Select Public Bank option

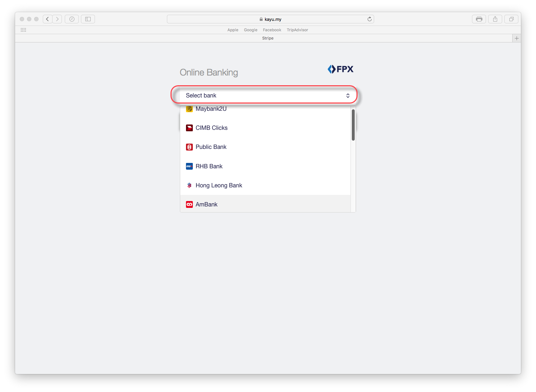pos(265,147)
